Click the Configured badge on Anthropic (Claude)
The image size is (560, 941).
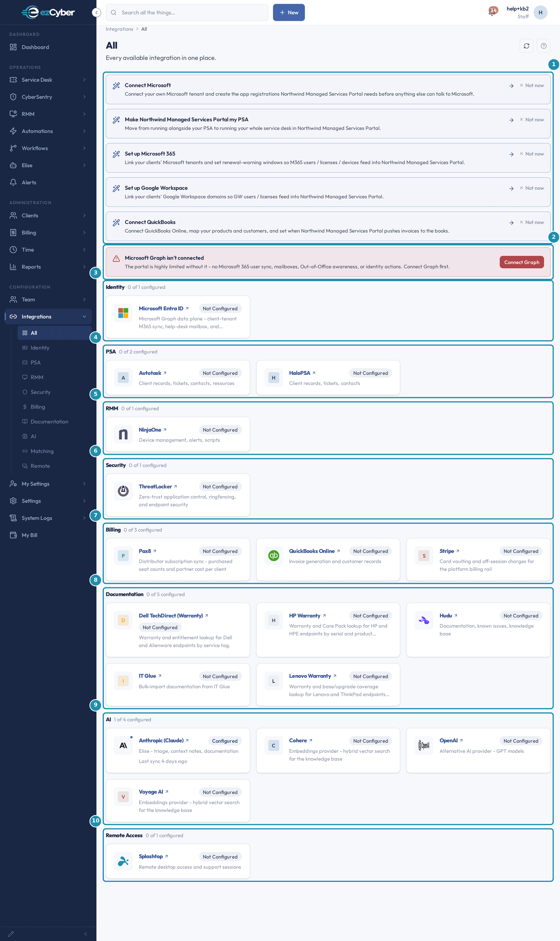point(225,741)
